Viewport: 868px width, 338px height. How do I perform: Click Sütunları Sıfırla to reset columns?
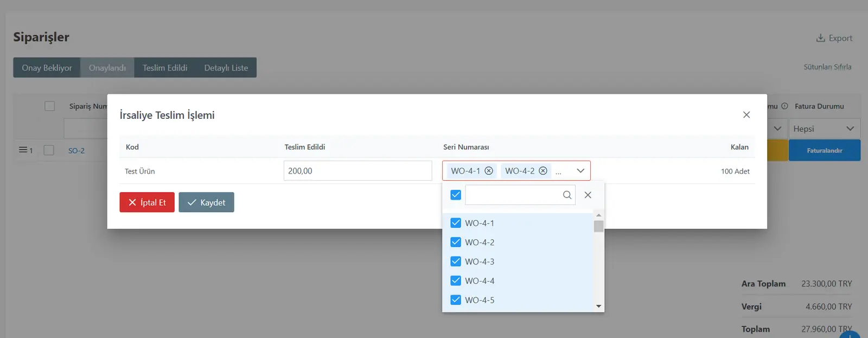pyautogui.click(x=827, y=67)
